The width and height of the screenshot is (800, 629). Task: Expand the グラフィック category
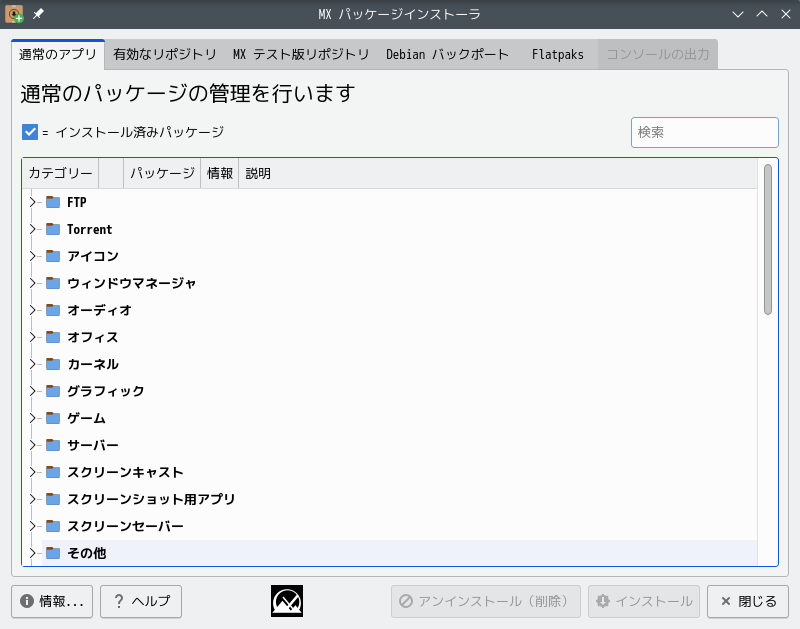pyautogui.click(x=32, y=391)
